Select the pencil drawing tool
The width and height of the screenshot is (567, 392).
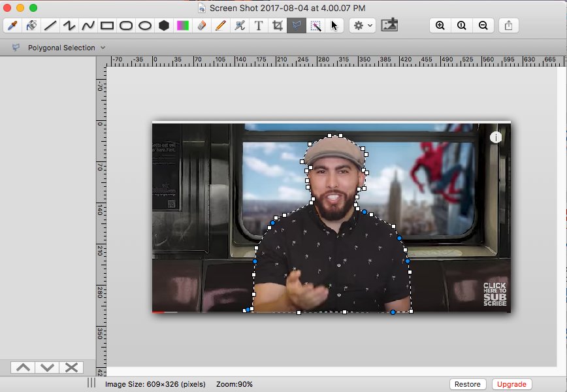point(221,25)
